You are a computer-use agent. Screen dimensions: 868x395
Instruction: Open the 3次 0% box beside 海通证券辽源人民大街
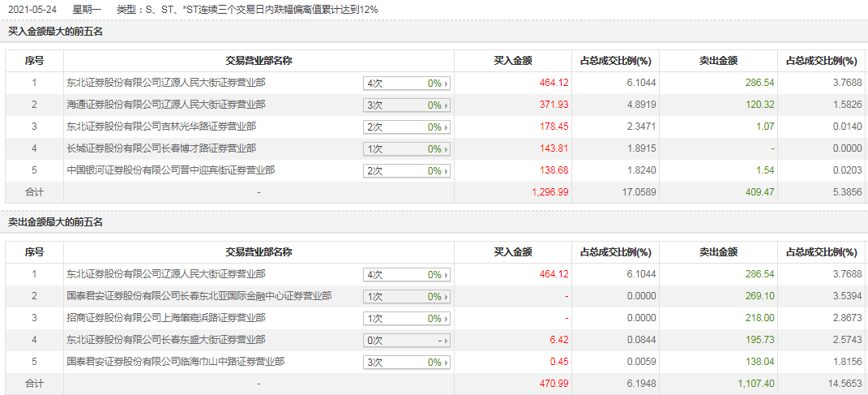tap(407, 105)
